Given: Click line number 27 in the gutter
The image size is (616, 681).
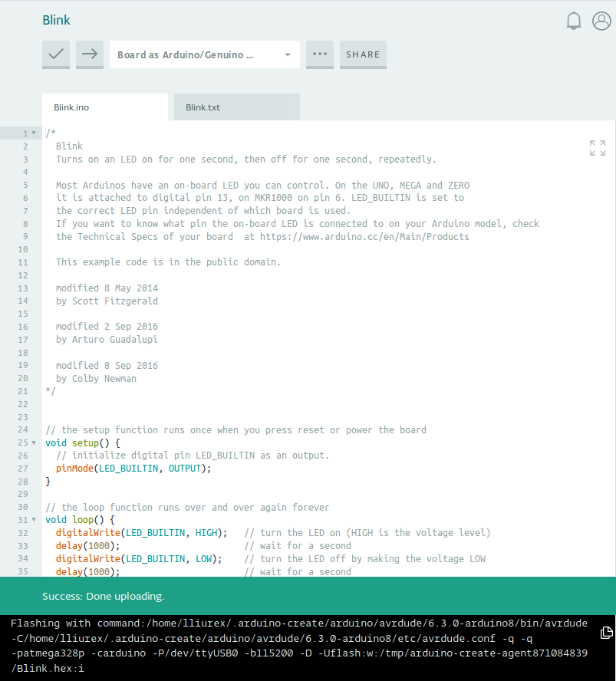Looking at the screenshot, I should [x=22, y=469].
